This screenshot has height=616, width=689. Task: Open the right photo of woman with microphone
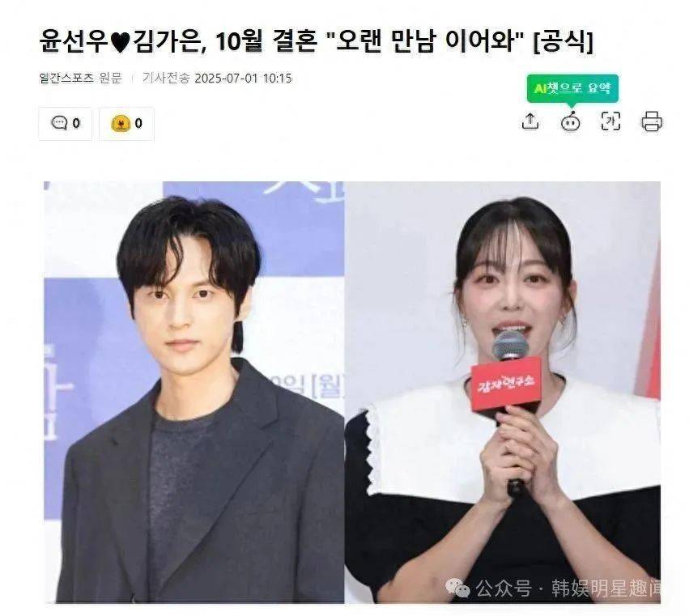pyautogui.click(x=502, y=392)
